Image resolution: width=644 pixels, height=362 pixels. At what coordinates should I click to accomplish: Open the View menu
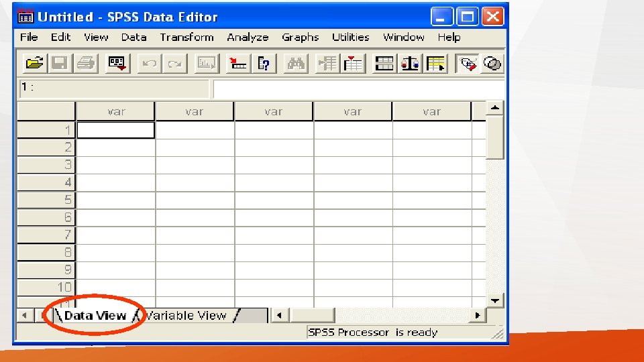[x=96, y=38]
